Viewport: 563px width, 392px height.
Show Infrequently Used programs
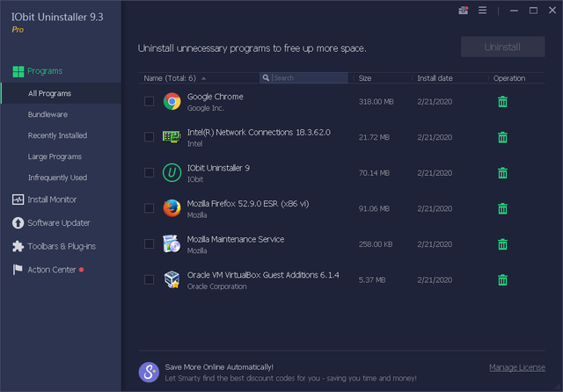[57, 178]
